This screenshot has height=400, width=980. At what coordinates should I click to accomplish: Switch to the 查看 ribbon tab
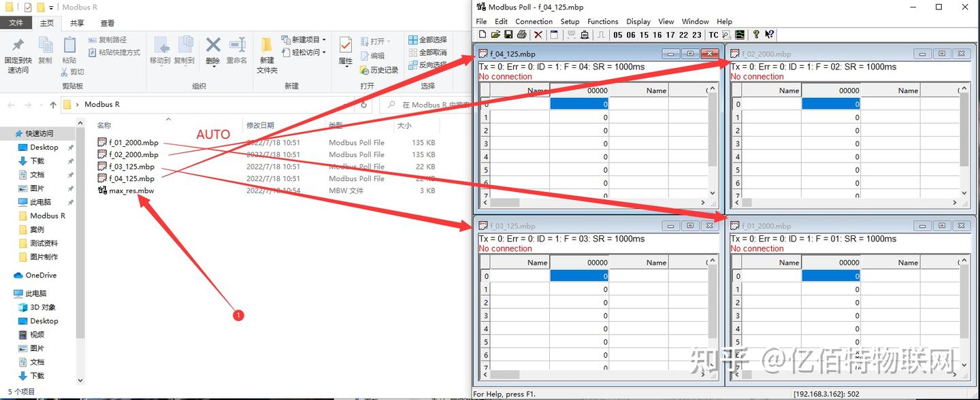click(x=108, y=22)
